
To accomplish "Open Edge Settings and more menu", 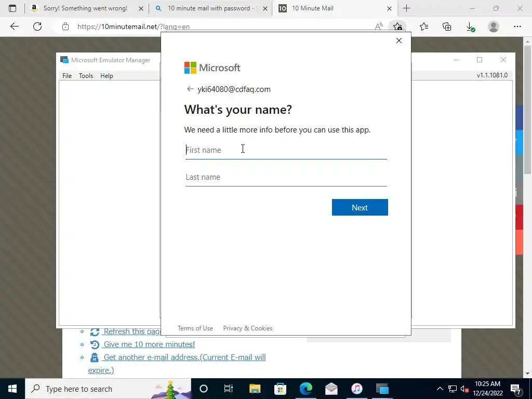I will (x=517, y=26).
